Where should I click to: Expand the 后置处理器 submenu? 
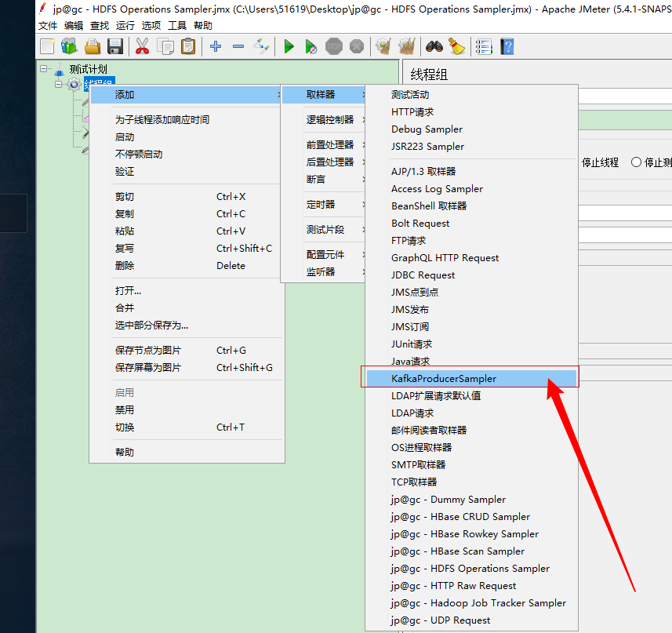(x=324, y=162)
